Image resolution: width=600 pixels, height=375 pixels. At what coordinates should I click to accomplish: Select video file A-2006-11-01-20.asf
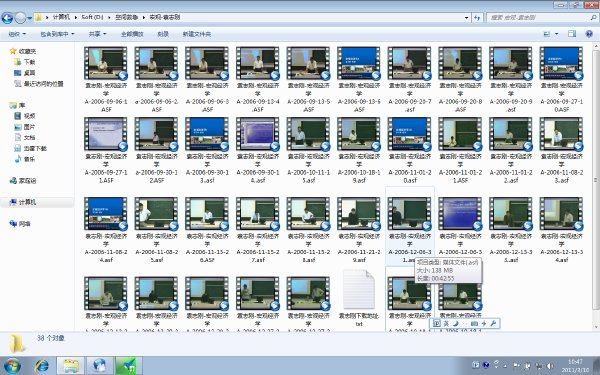(x=409, y=150)
